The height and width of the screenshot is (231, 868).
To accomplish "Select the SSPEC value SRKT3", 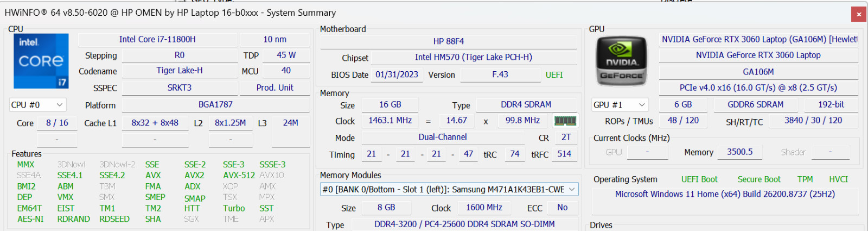I will click(x=180, y=88).
